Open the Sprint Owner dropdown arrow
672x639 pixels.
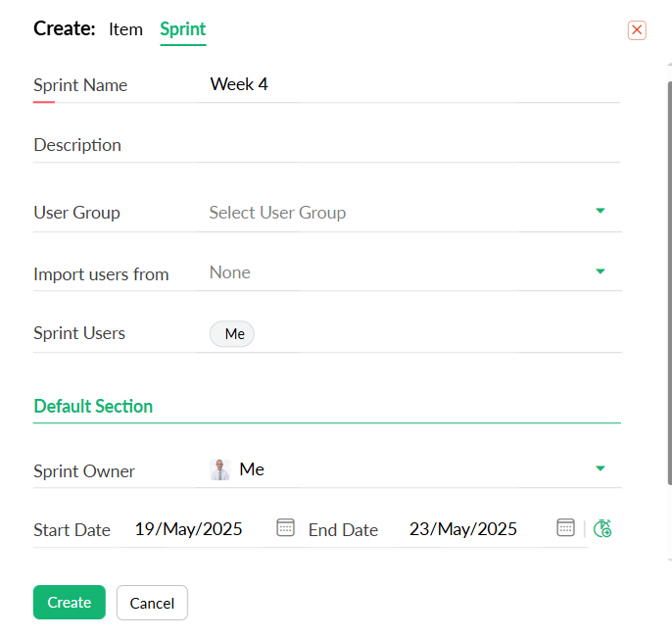pos(600,469)
